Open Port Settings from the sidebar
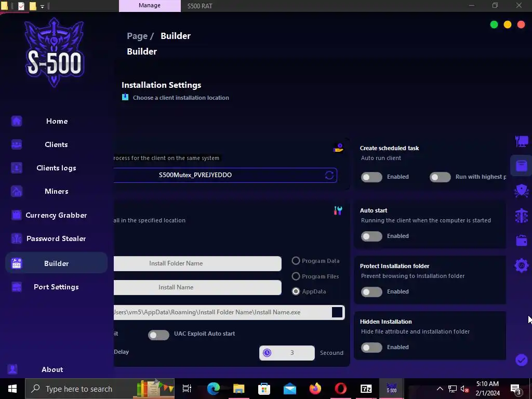The image size is (532, 399). click(x=56, y=287)
